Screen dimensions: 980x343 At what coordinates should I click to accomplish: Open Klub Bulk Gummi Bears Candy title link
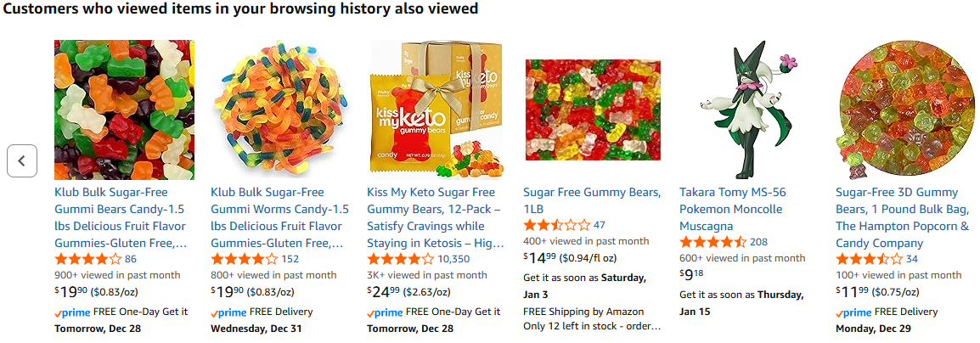point(121,217)
